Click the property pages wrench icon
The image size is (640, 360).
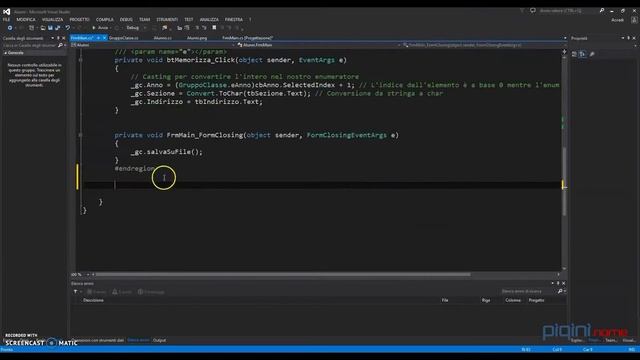pos(592,54)
